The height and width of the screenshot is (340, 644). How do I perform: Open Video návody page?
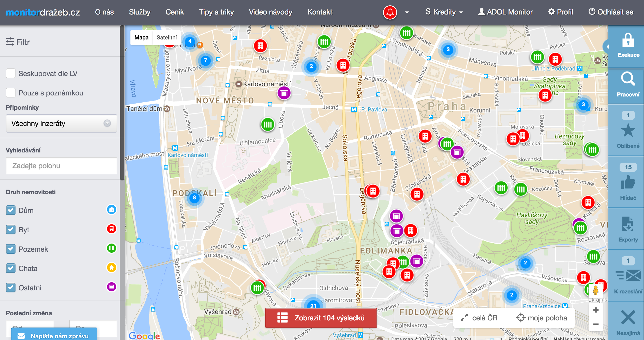coord(271,12)
